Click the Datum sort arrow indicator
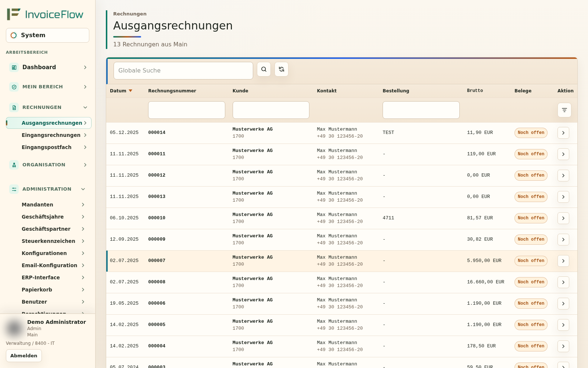Viewport: 588px width, 368px height. (130, 91)
